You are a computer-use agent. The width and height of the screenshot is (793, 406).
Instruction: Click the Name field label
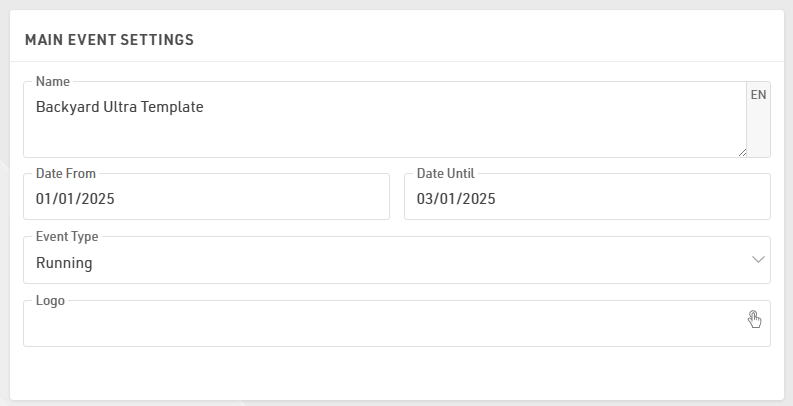coord(53,81)
